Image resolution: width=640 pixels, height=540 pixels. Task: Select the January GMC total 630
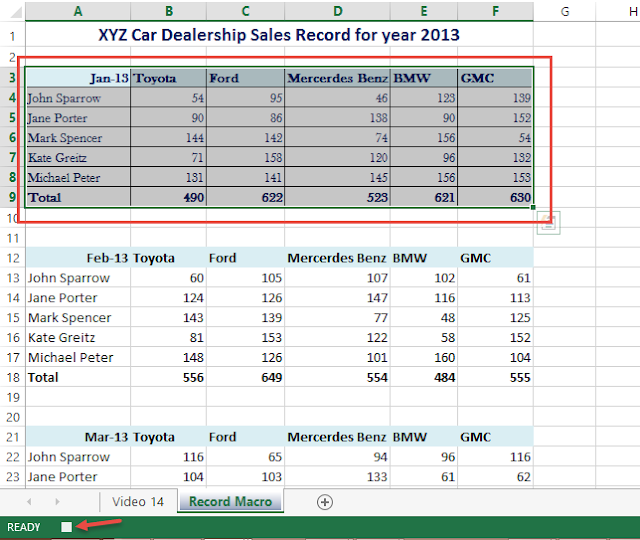(495, 198)
